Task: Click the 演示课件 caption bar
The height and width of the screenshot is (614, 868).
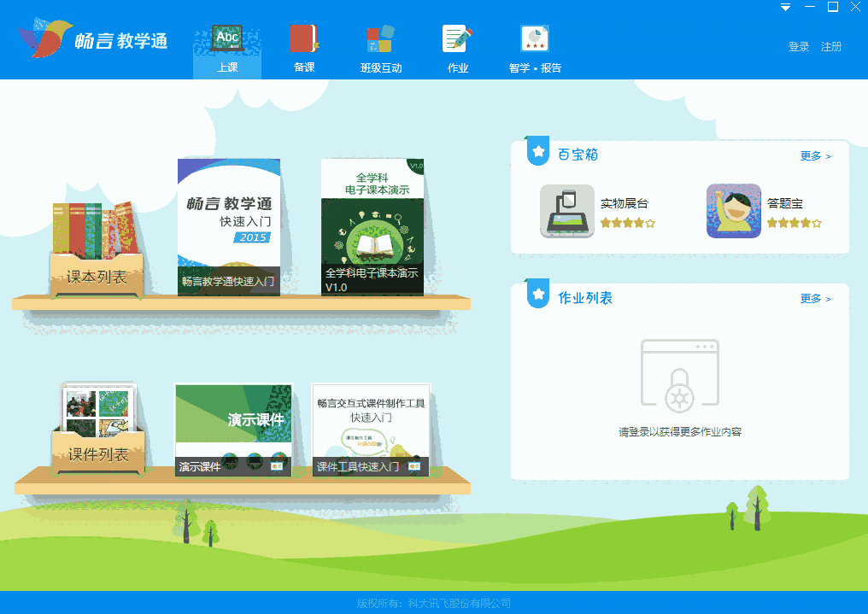Action: (x=233, y=467)
